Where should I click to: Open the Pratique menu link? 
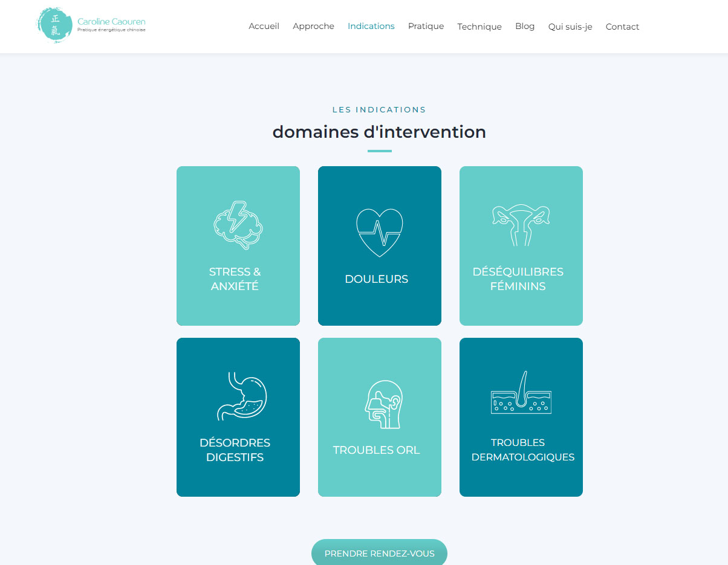(426, 27)
